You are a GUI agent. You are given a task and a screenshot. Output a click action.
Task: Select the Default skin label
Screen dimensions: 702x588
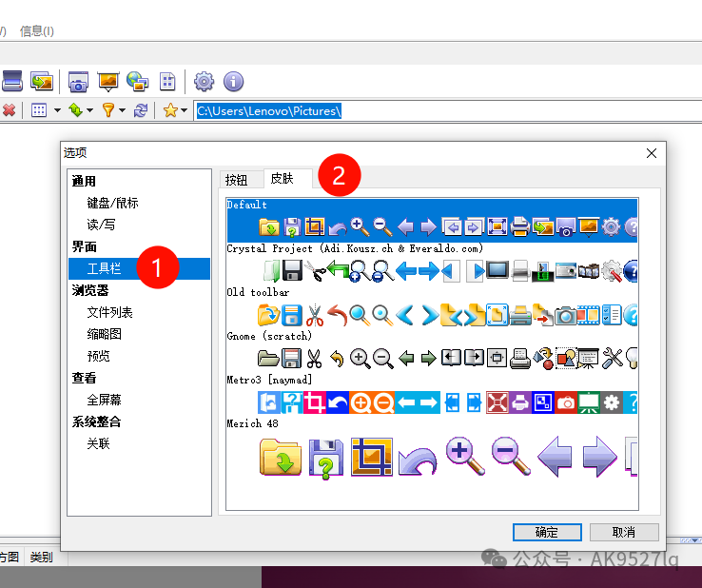pos(246,206)
